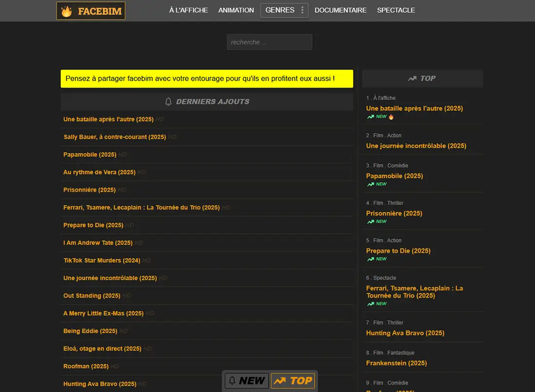Screen dimensions: 535x392
Task: Click the green NEW badge under Papamobile
Action: pos(377,184)
